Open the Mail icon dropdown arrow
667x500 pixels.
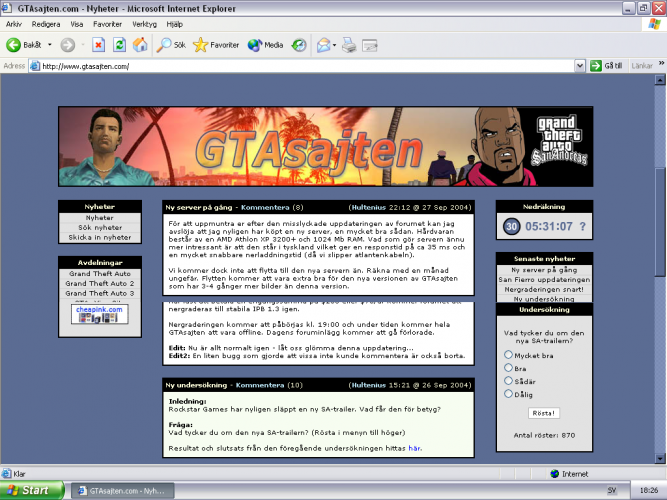coord(335,45)
